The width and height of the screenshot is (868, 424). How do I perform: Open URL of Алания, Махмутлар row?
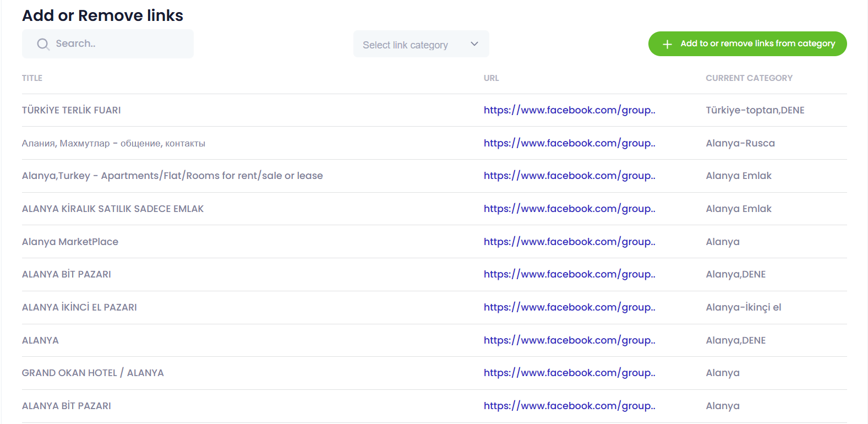(x=569, y=143)
